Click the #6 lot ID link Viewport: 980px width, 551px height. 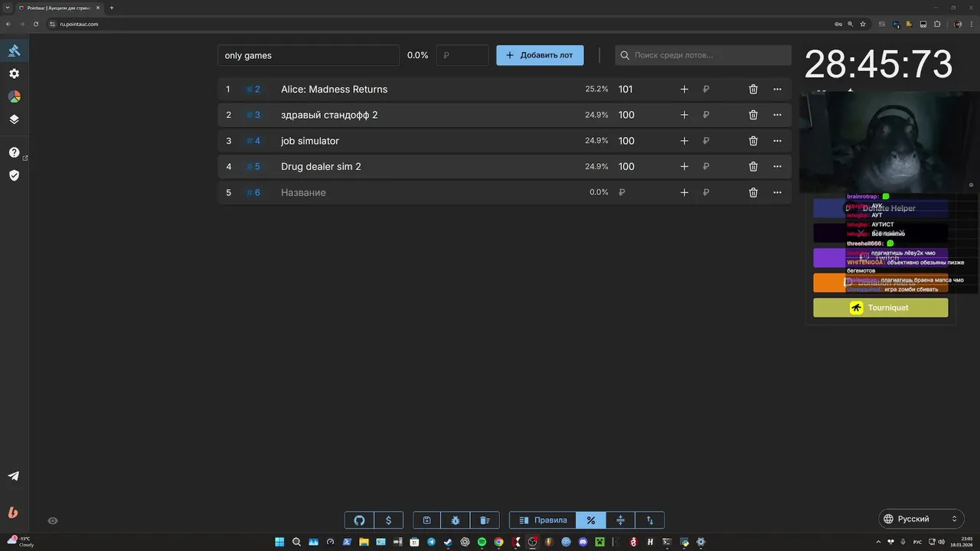click(253, 193)
